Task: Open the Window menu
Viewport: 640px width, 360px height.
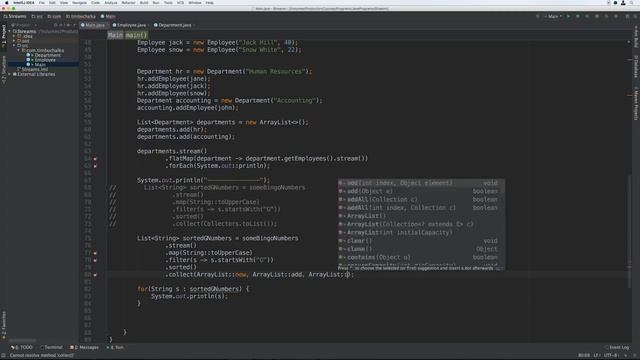Action: pos(195,2)
